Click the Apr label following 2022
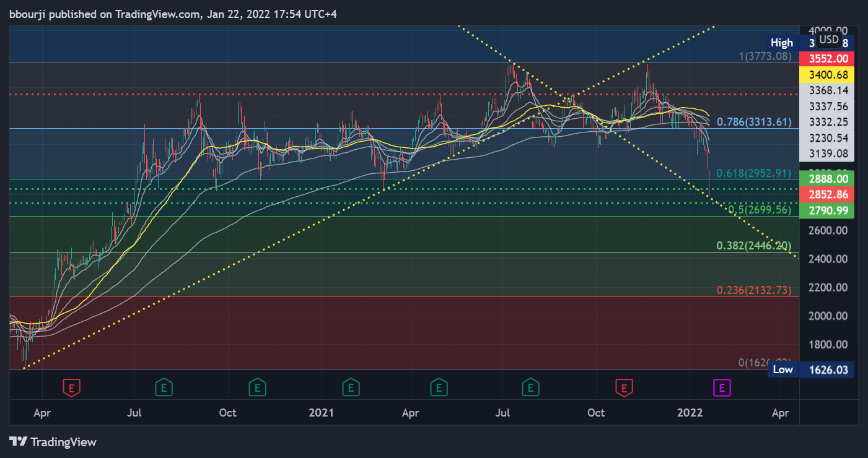 (x=781, y=412)
